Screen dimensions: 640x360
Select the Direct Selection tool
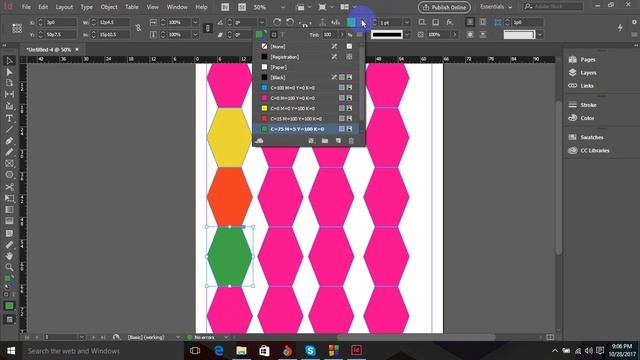(9, 72)
